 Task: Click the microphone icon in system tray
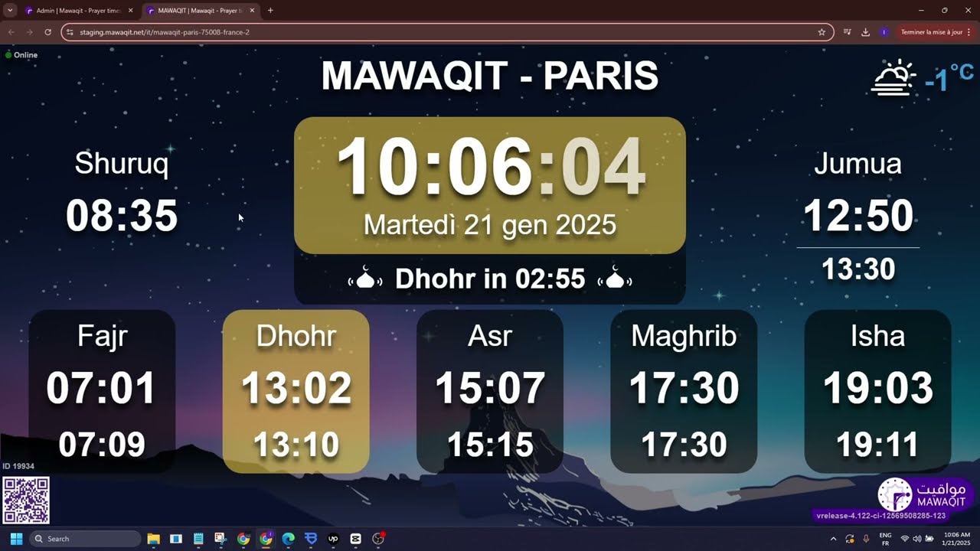coord(866,539)
